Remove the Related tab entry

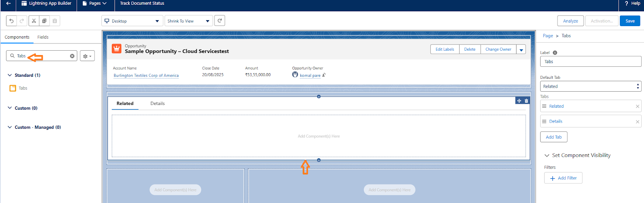coord(637,107)
